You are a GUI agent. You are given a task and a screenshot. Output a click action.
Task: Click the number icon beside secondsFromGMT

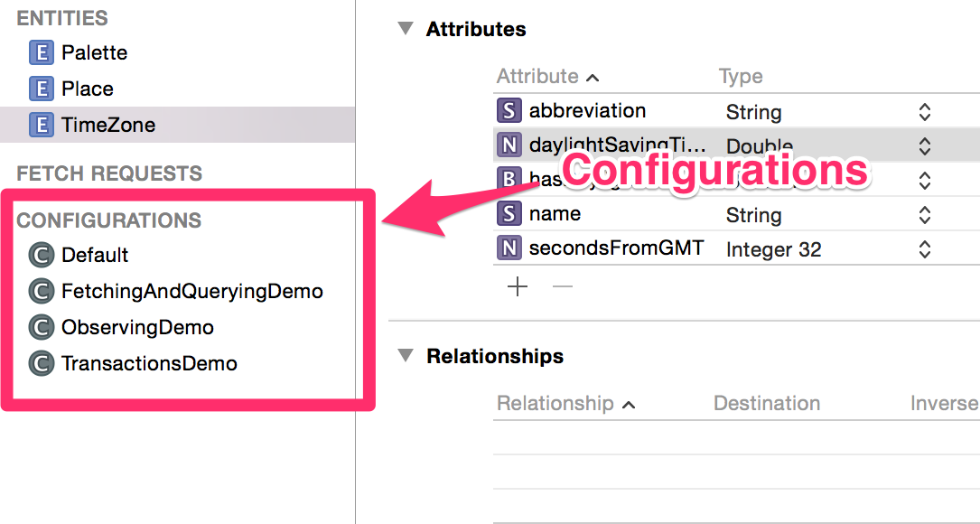(509, 248)
